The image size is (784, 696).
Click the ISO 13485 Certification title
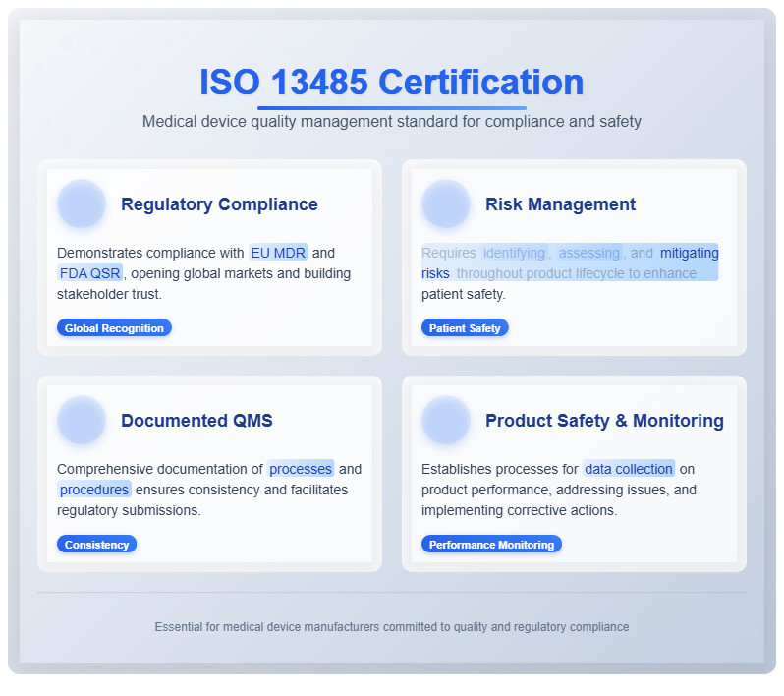click(x=391, y=82)
